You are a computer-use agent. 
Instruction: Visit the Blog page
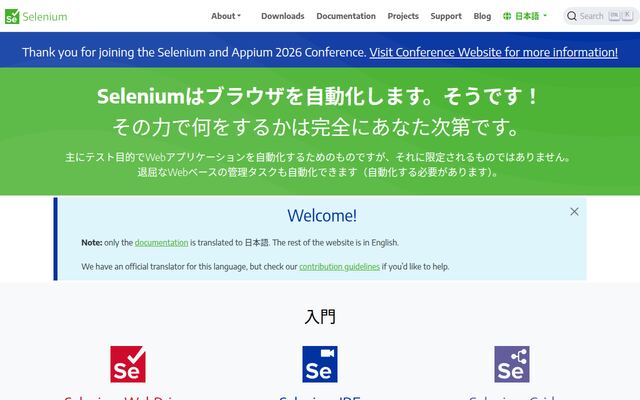point(482,16)
